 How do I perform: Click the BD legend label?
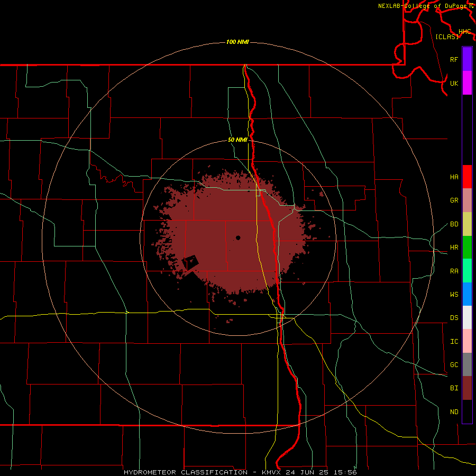coord(454,224)
